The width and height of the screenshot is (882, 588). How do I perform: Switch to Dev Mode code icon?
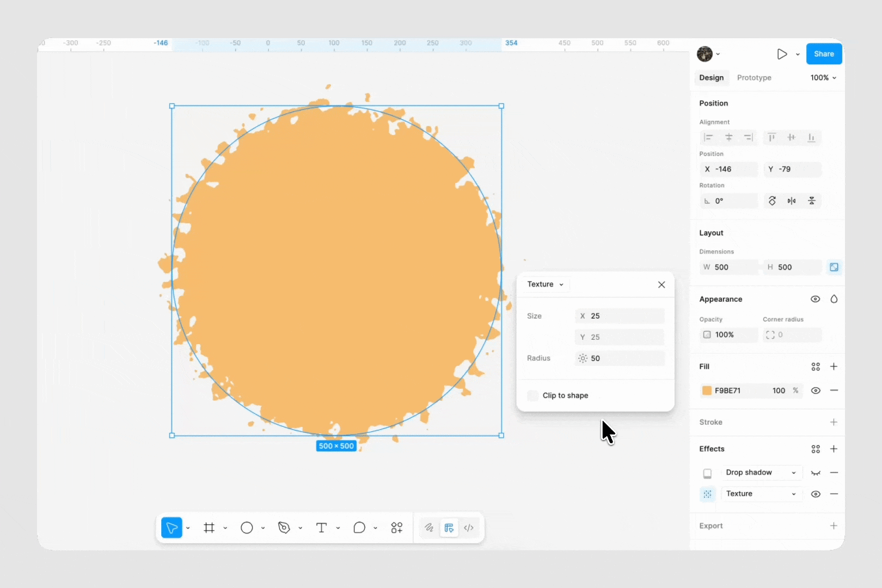click(x=469, y=528)
